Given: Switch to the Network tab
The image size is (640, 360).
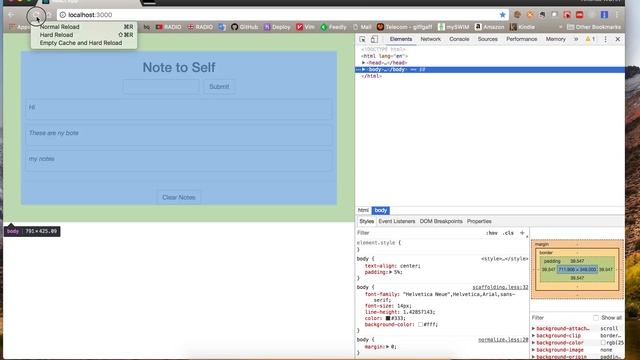Looking at the screenshot, I should click(431, 39).
